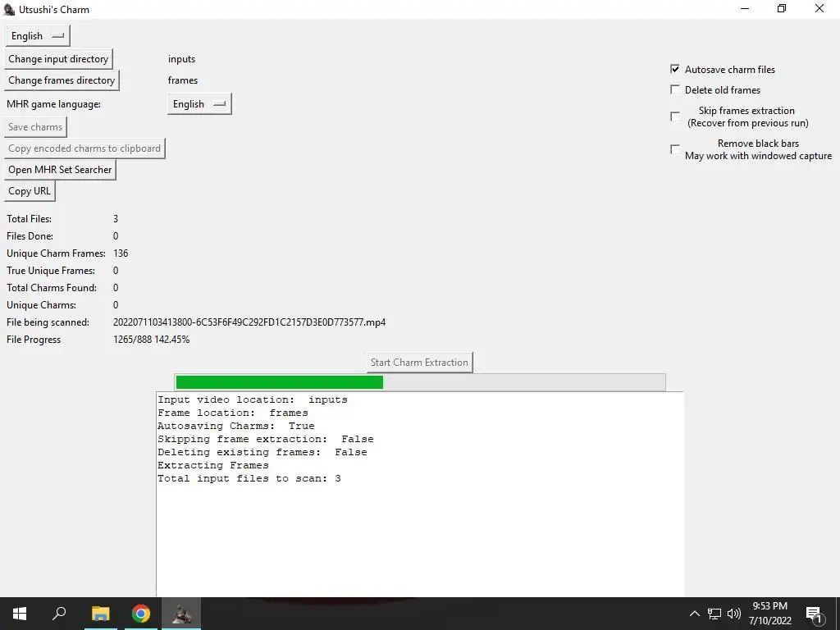Click the log line 'Autosaving Charms: True'
Screen dimensions: 840x630
point(236,426)
